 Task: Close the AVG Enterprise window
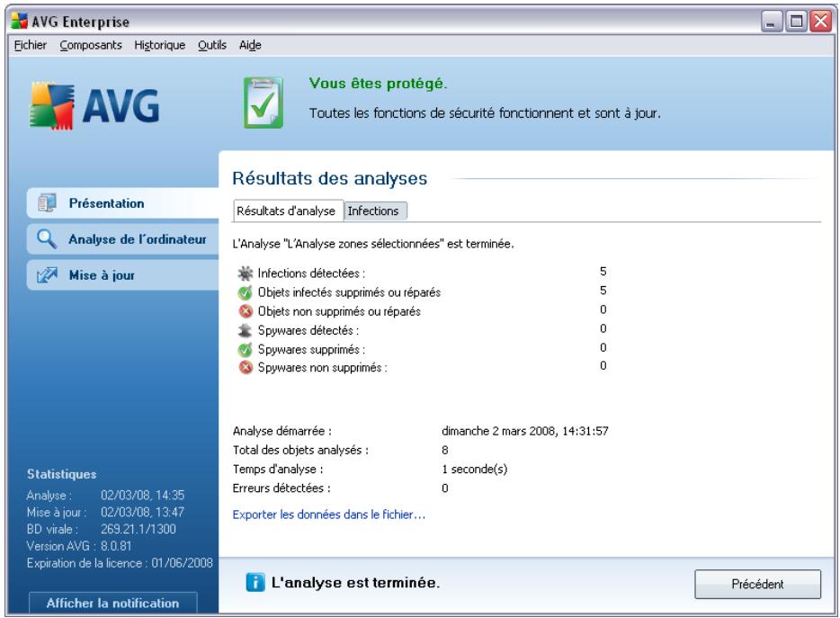[821, 22]
